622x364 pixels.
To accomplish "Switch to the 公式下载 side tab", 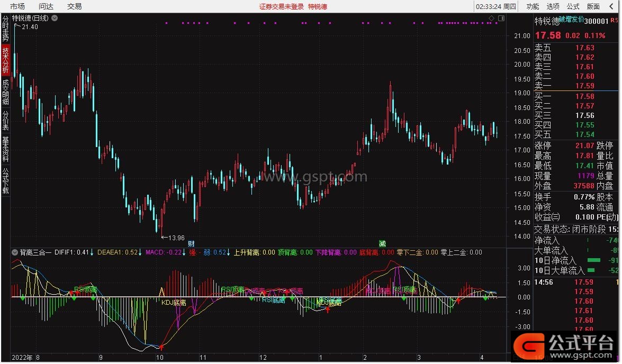I will [5, 181].
